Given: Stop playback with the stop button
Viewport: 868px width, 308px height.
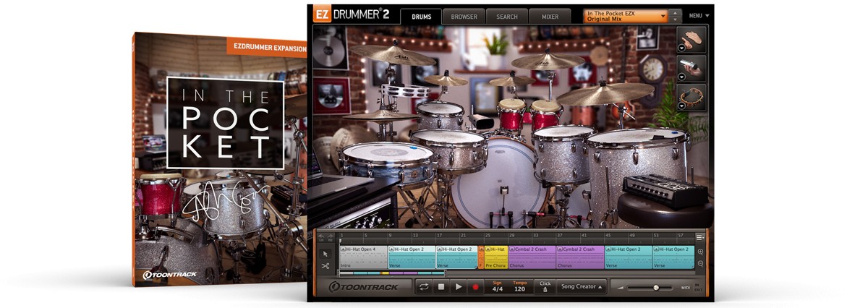Looking at the screenshot, I should (441, 287).
